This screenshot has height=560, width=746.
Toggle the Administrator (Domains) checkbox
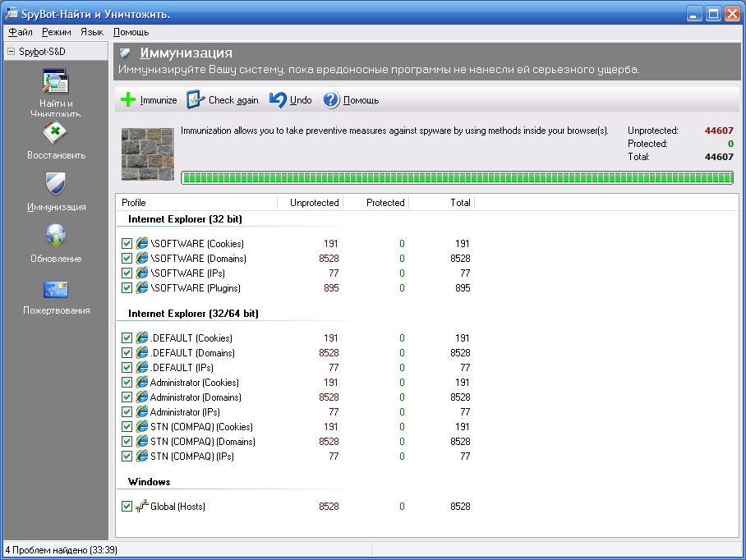(127, 397)
